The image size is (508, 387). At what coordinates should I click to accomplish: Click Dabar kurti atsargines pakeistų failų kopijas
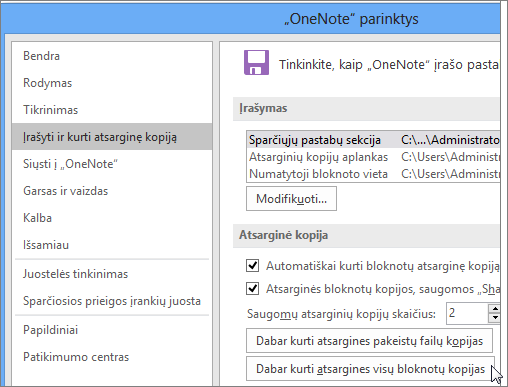[369, 341]
